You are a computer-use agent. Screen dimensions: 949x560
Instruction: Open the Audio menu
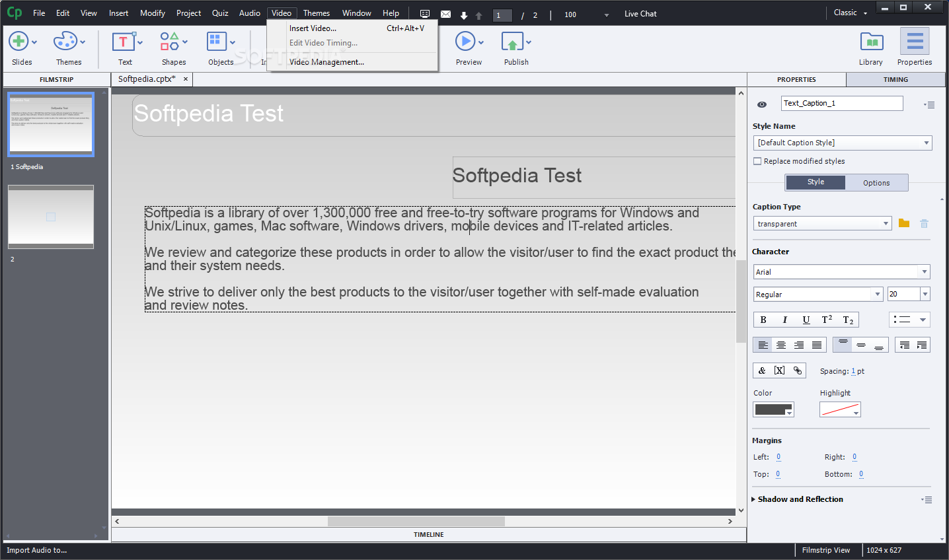[250, 13]
